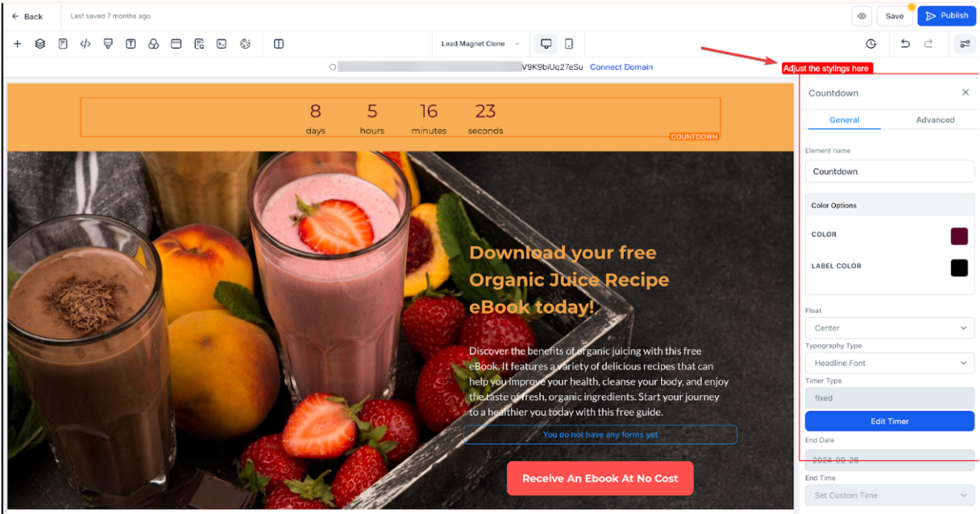This screenshot has width=980, height=514.
Task: Switch to desktop view
Action: 546,44
